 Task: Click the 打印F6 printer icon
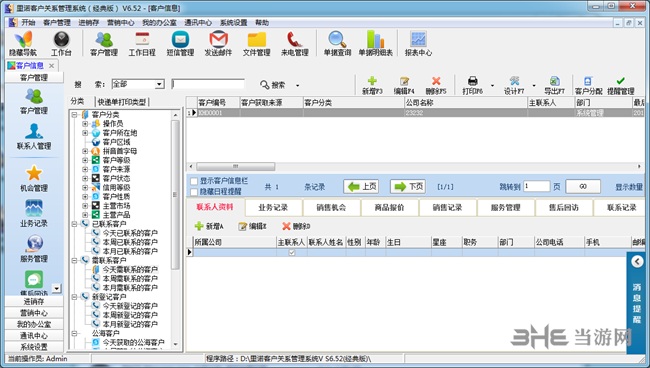pyautogui.click(x=473, y=85)
